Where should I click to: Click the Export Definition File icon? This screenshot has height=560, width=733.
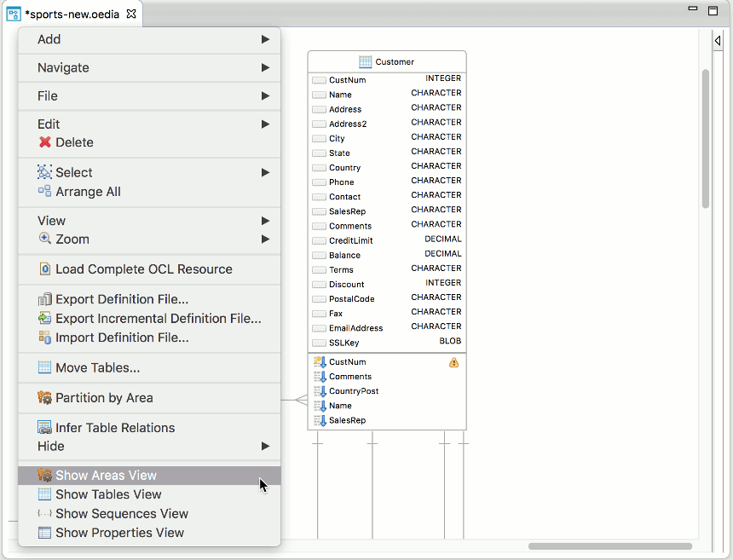[45, 299]
